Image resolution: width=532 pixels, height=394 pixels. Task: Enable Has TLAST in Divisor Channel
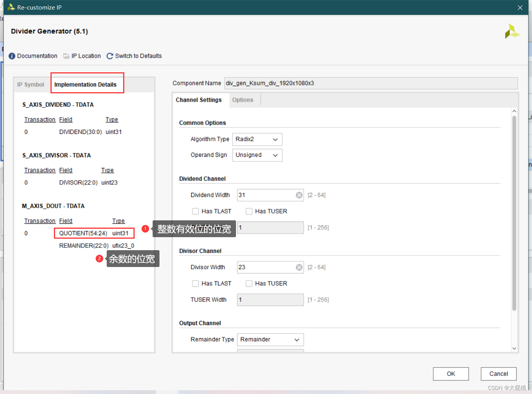tap(195, 283)
